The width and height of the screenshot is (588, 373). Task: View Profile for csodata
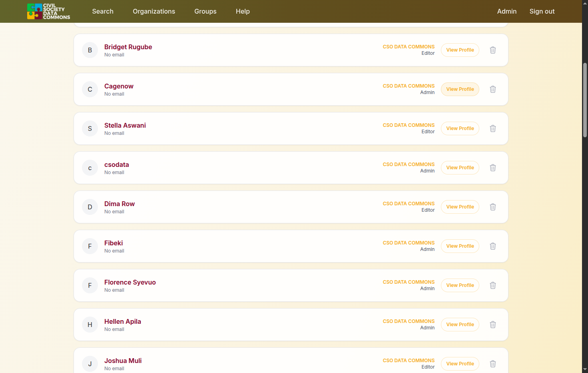[460, 168]
